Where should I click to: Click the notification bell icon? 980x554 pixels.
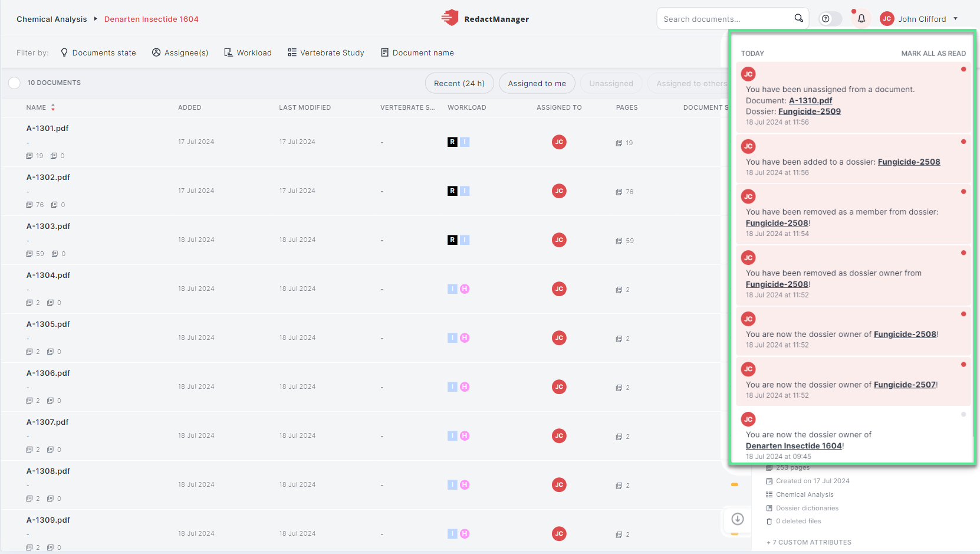coord(861,19)
